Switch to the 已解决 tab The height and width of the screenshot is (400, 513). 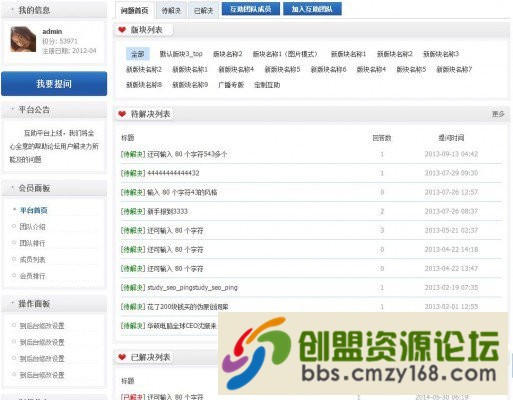[x=203, y=10]
